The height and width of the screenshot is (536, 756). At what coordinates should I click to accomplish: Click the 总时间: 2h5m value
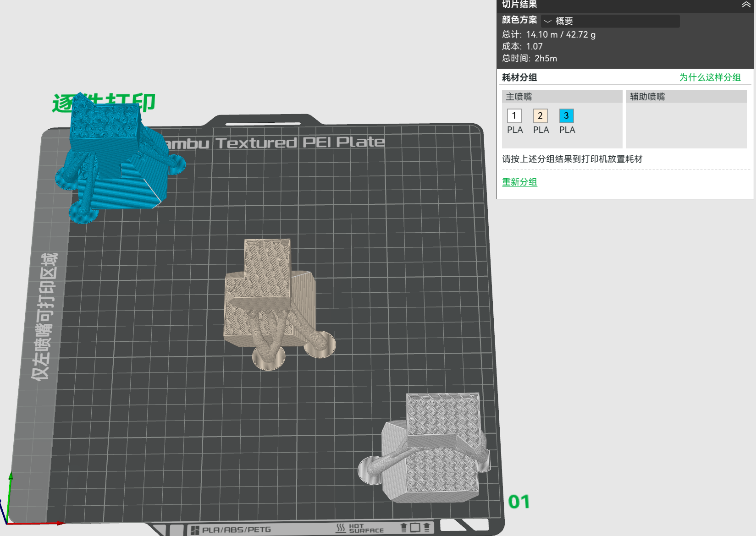pos(530,59)
